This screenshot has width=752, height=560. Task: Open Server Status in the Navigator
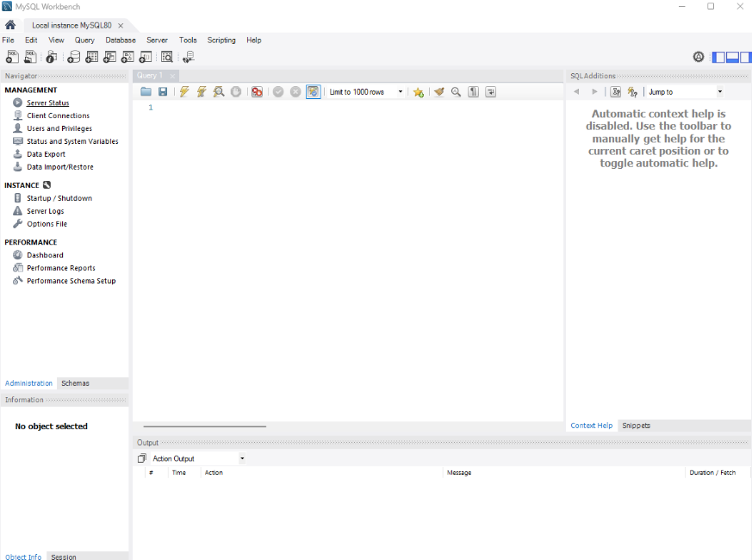47,103
